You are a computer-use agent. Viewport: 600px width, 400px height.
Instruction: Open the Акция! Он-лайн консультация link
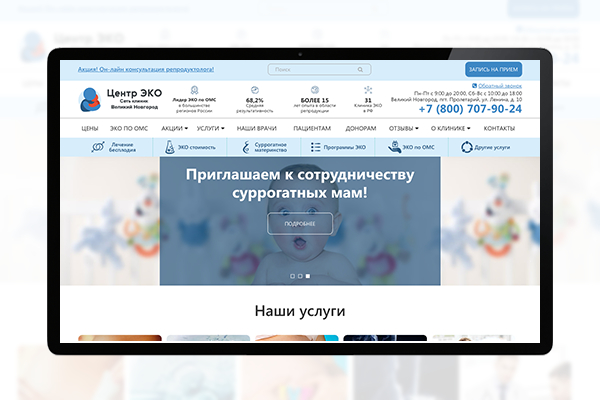pyautogui.click(x=146, y=69)
